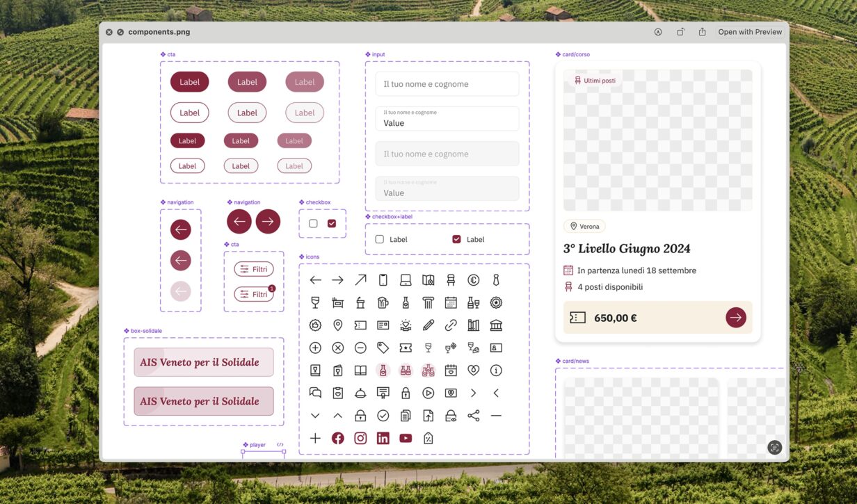Click the price tag icon
857x504 pixels.
tap(383, 348)
